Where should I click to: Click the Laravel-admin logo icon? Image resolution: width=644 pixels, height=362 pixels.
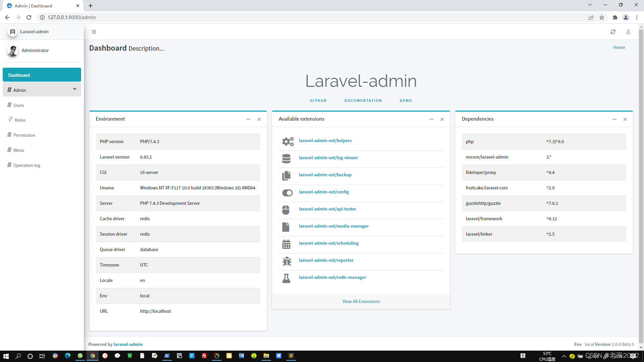pos(12,32)
